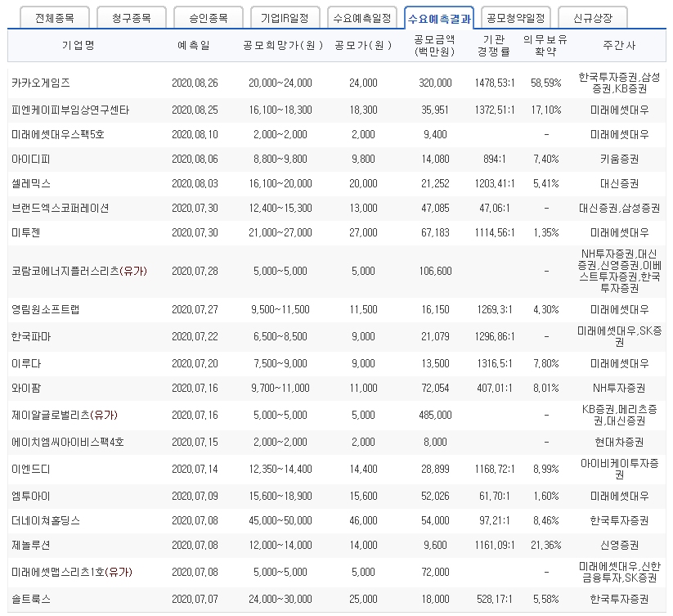Click the 21.36% commitment value

click(x=546, y=545)
